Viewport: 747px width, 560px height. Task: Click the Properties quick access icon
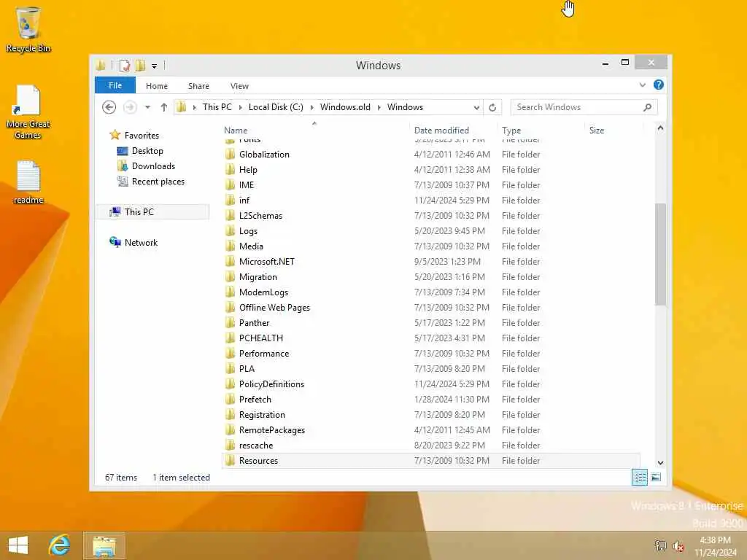point(124,65)
